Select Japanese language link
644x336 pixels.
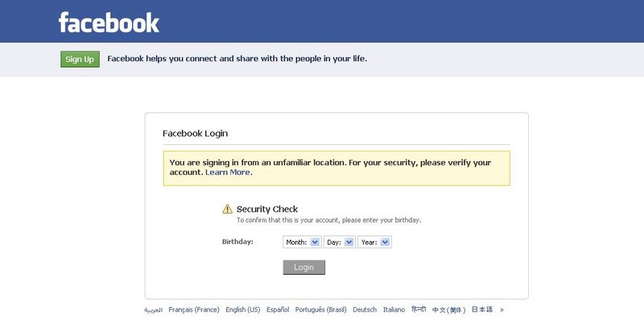481,309
